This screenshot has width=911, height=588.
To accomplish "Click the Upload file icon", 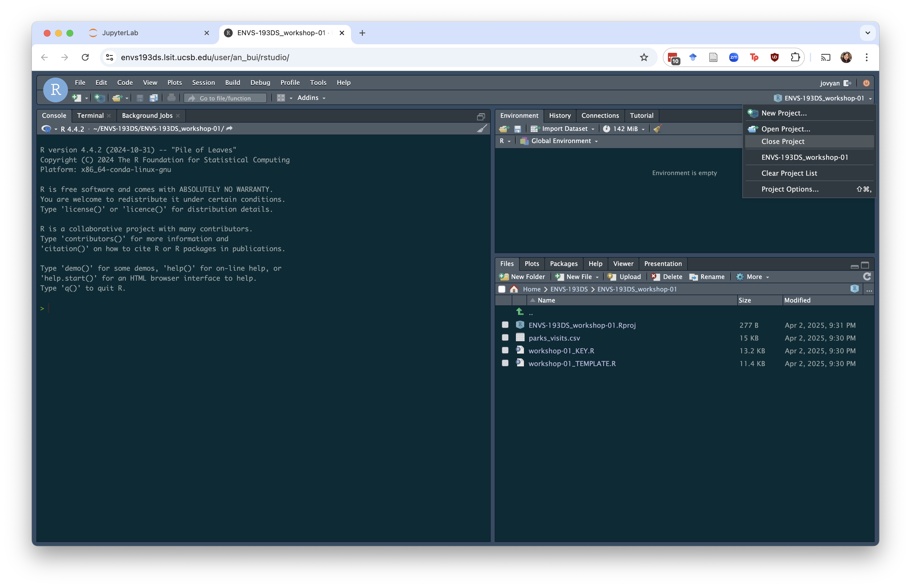I will 624,277.
